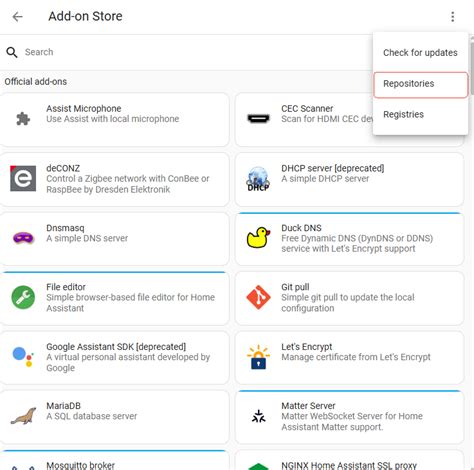
Task: Choose Registries in the dropdown menu
Action: coord(420,114)
